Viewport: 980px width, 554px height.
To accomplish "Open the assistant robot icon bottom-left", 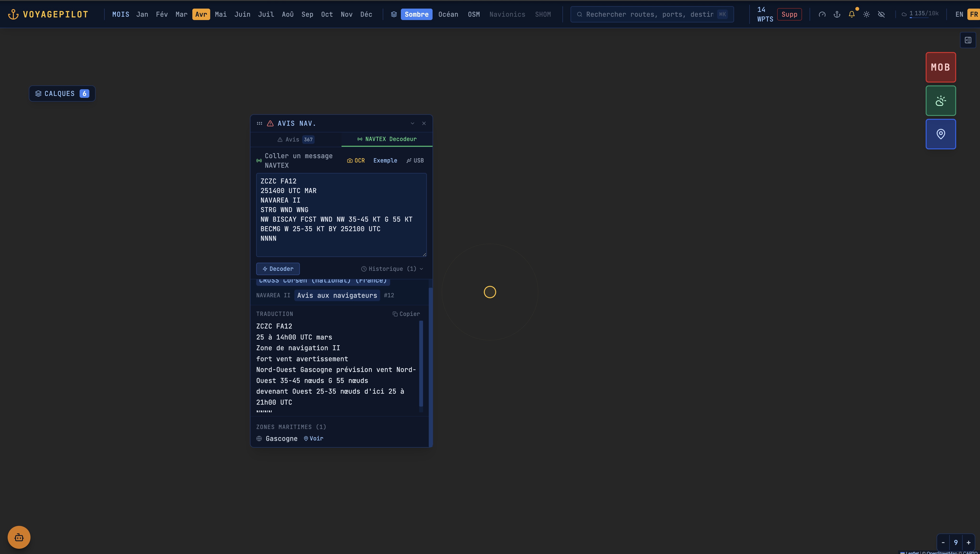I will click(x=19, y=537).
